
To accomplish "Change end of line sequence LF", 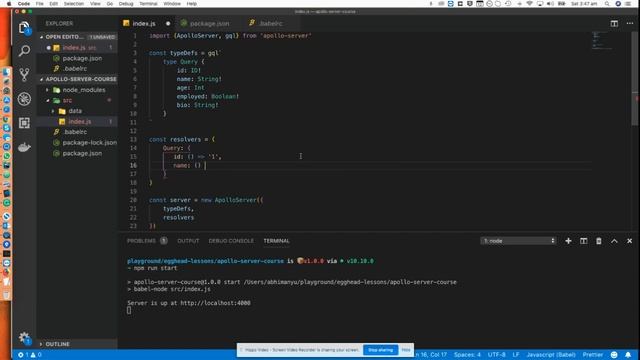I will (x=516, y=355).
